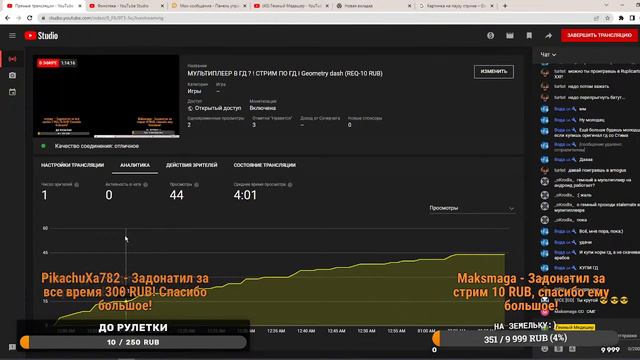Click the live stream preview thumbnail
This screenshot has height=360, width=640.
pos(106,96)
